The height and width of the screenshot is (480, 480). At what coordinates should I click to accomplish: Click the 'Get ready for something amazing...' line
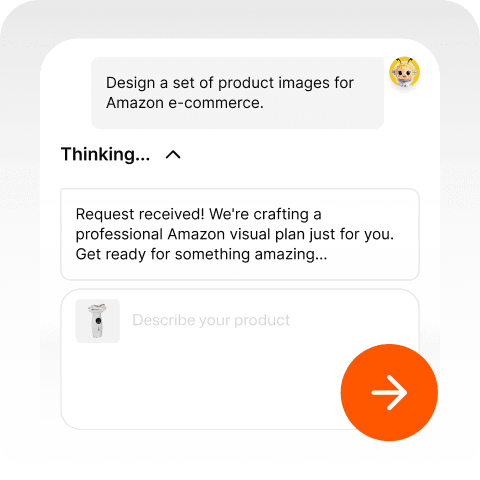201,254
